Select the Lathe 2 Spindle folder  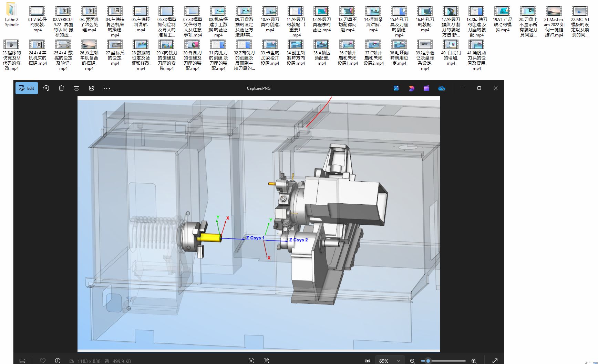pos(12,16)
